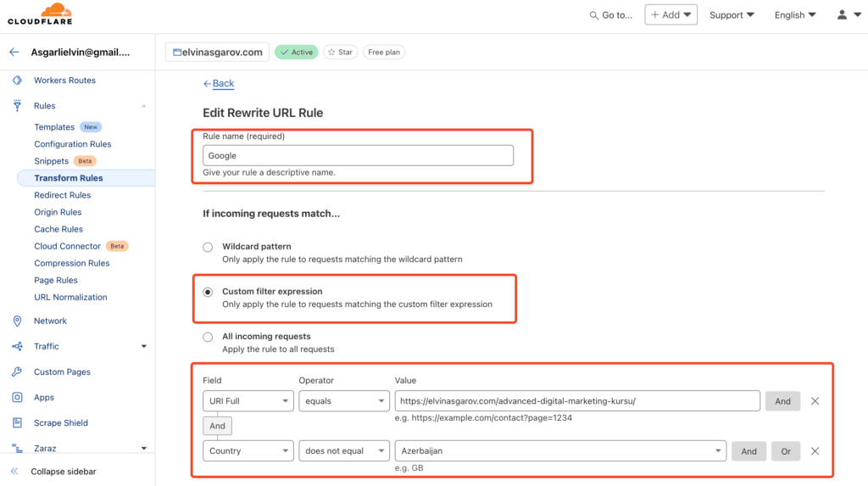Open the English language dropdown

(795, 15)
